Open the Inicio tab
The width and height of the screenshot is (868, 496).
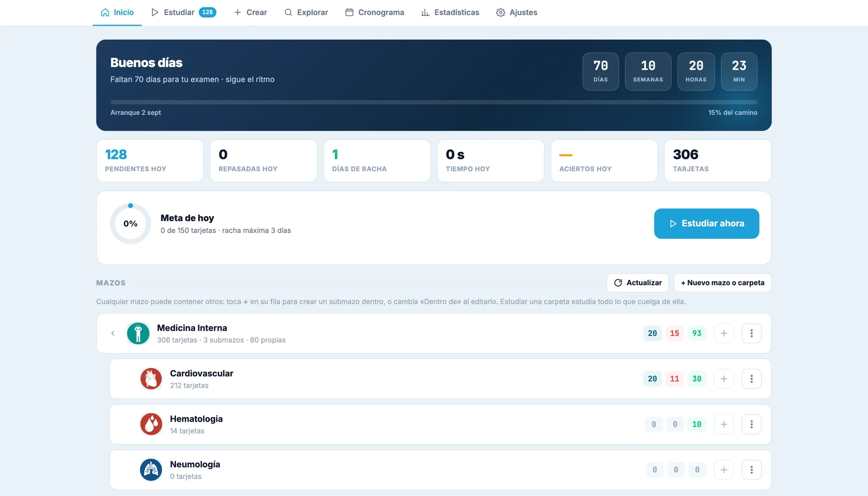click(117, 13)
